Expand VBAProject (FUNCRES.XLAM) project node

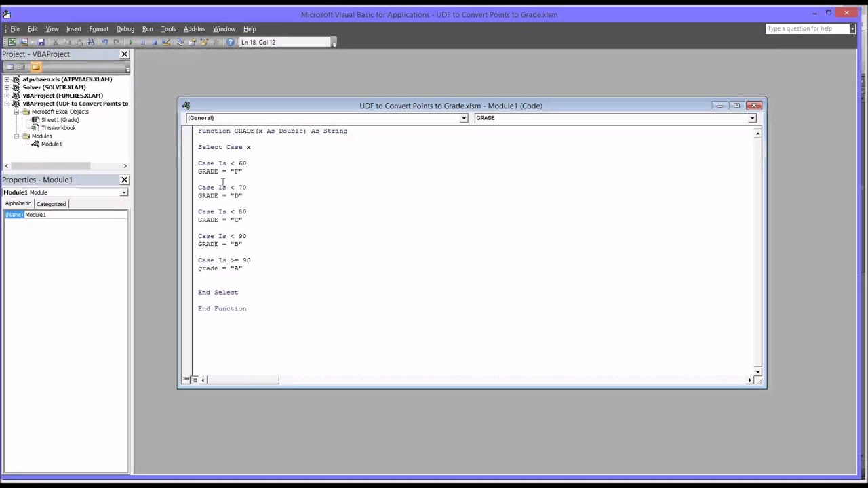tap(7, 96)
